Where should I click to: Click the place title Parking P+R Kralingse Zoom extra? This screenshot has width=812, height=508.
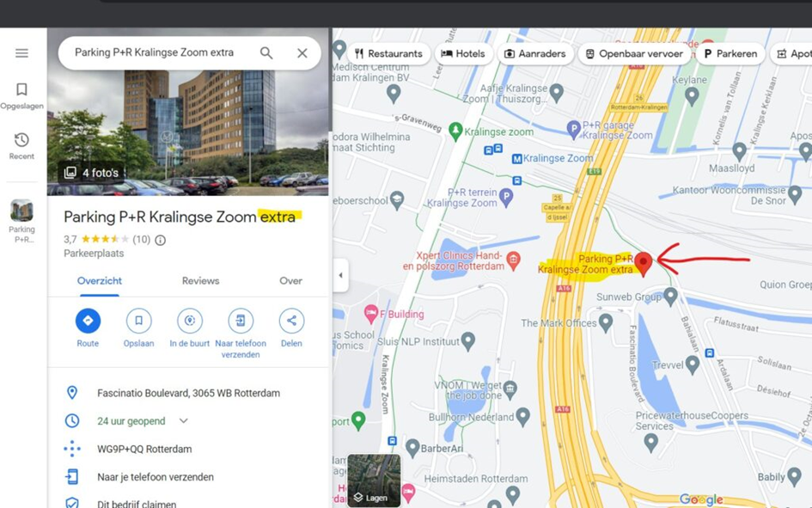[x=180, y=217]
